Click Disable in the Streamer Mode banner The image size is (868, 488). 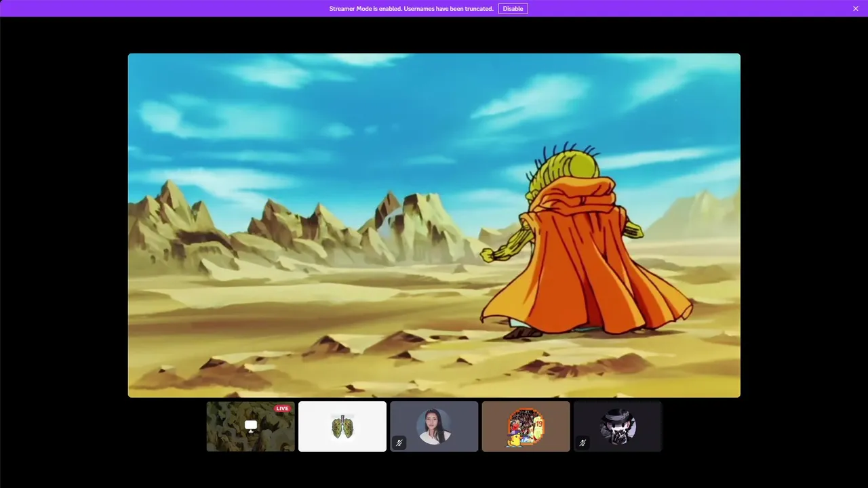(x=513, y=9)
